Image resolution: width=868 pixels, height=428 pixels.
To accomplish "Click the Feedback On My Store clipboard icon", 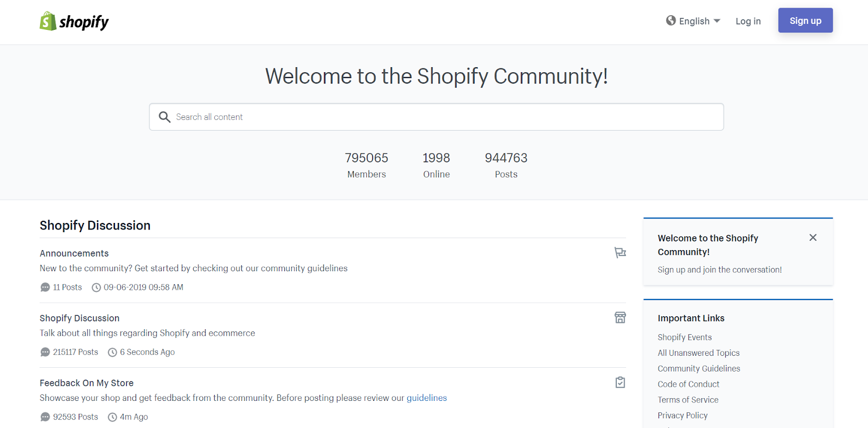I will pyautogui.click(x=620, y=382).
